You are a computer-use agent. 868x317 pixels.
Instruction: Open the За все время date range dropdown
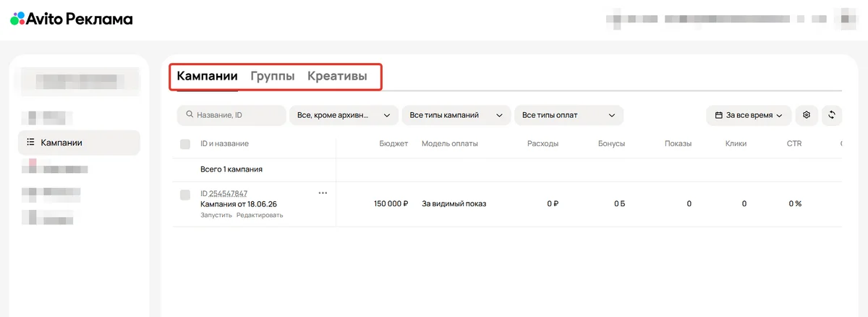pyautogui.click(x=749, y=115)
